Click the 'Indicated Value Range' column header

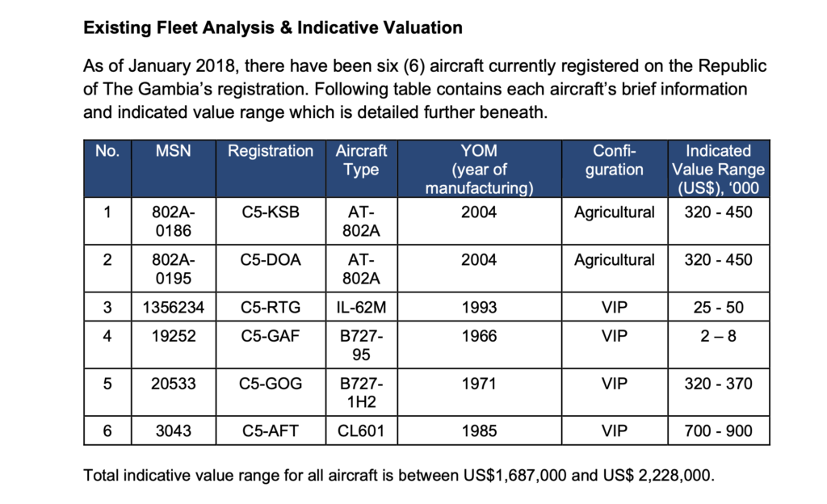718,170
